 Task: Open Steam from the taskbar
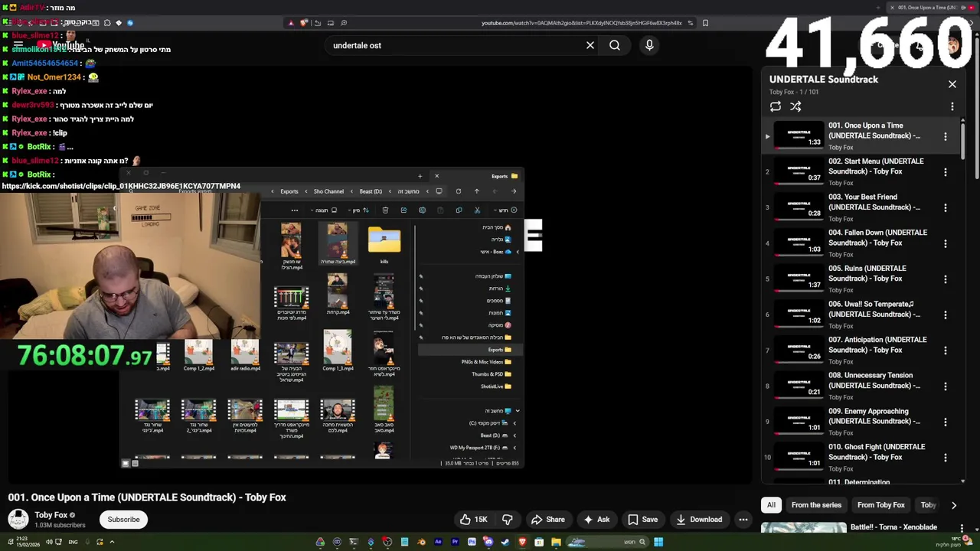[x=505, y=542]
